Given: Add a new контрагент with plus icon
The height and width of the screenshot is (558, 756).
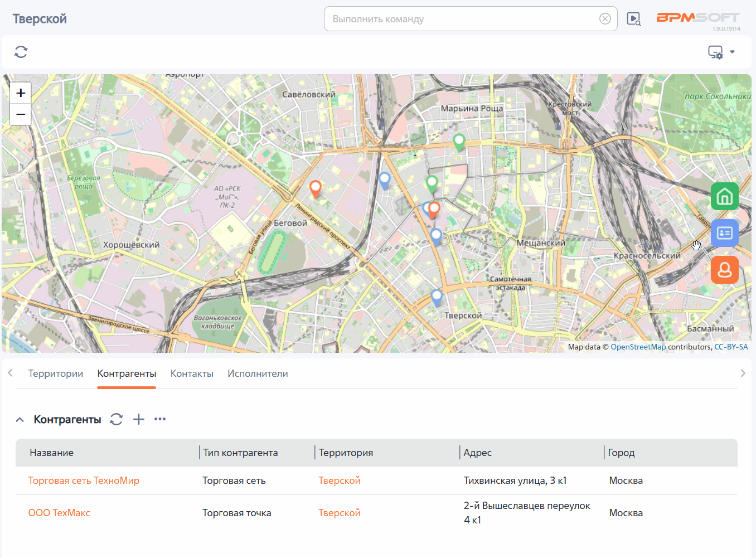Looking at the screenshot, I should click(139, 419).
